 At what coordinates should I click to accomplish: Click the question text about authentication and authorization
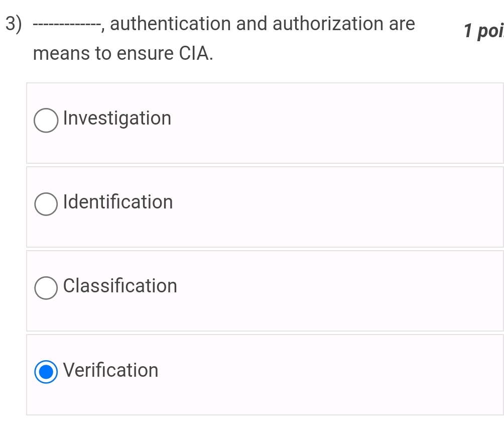point(223,24)
